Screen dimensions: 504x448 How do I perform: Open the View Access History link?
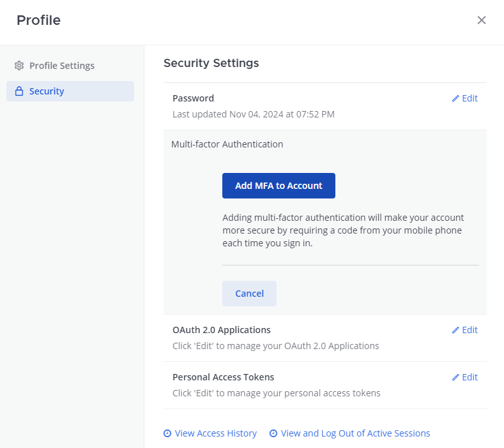(216, 433)
